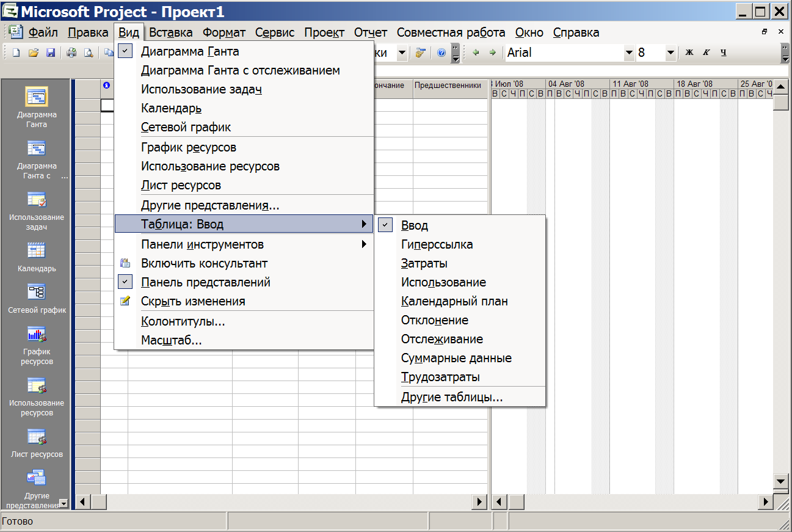Click vertical scrollbar up arrow
Screen dimensions: 792x532
tap(781, 86)
